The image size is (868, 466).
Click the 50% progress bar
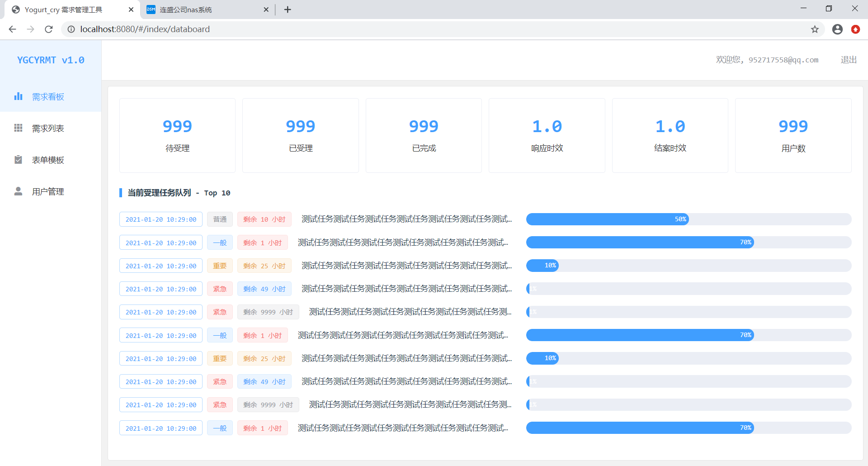coord(689,219)
